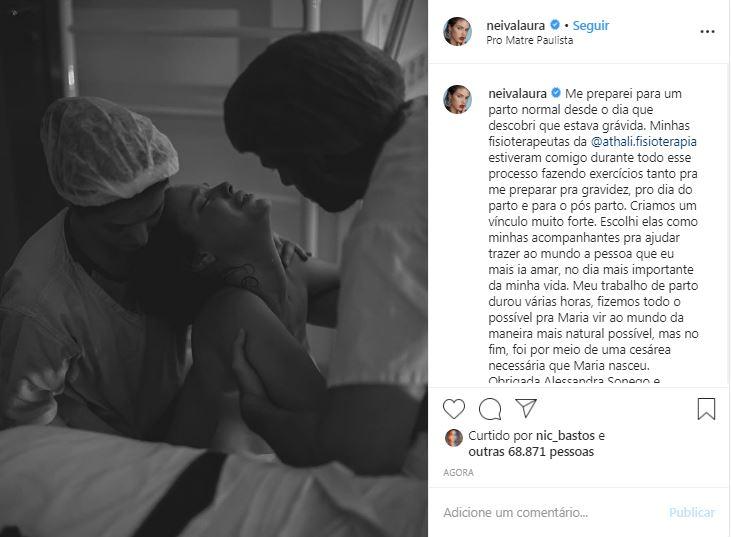The image size is (731, 537).
Task: Open neivalaura username in post header
Action: pos(516,25)
